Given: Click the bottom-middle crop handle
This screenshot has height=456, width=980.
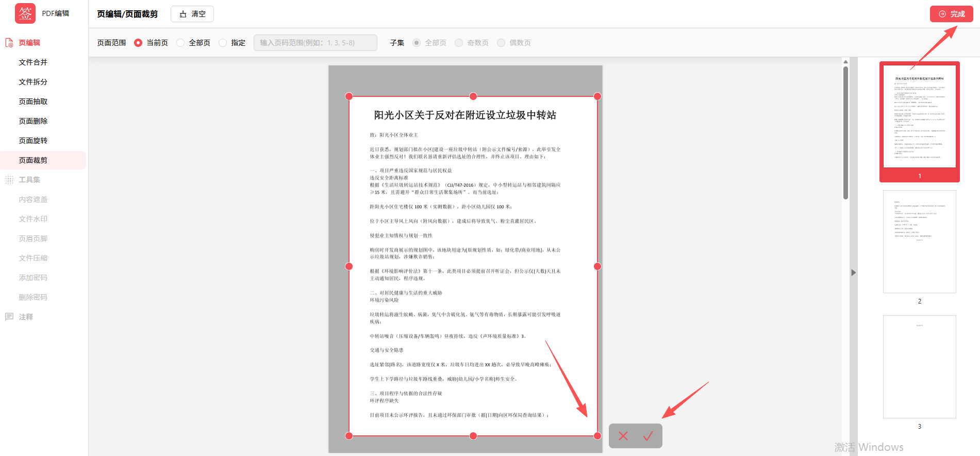Looking at the screenshot, I should click(x=473, y=436).
